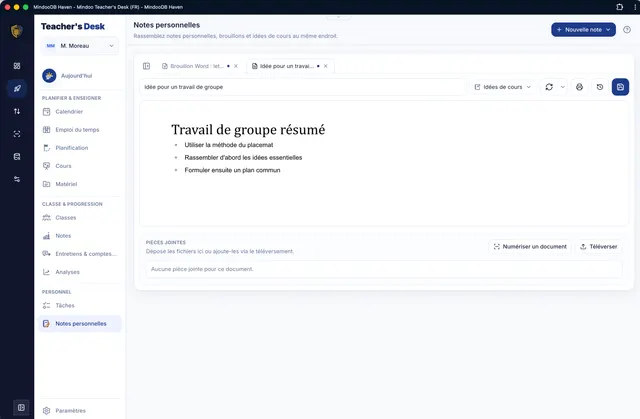Open version history icon
Screen dimensions: 640x419
[600, 87]
